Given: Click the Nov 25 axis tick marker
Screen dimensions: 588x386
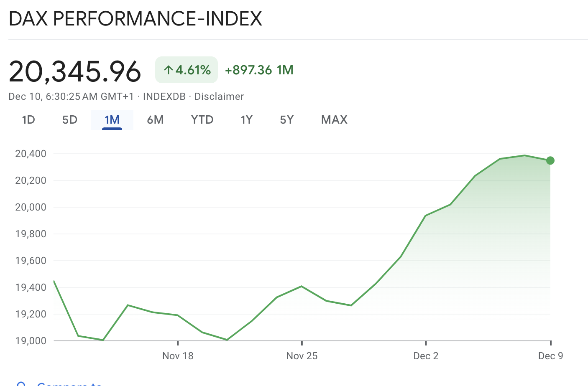Looking at the screenshot, I should (302, 343).
